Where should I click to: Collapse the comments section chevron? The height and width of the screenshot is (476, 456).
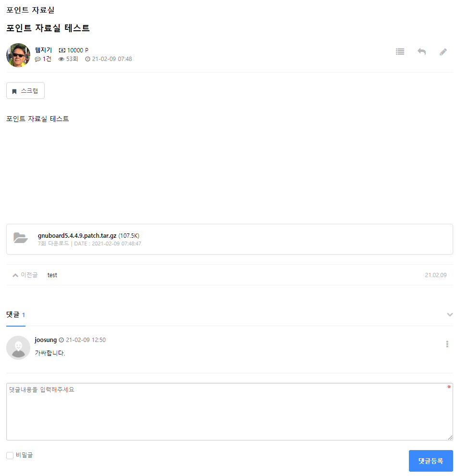coord(450,315)
